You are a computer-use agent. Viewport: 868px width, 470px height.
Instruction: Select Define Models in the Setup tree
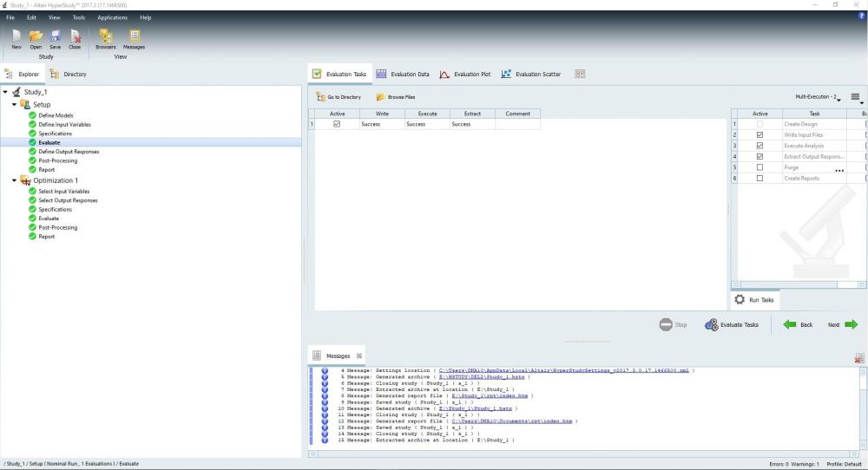[56, 115]
